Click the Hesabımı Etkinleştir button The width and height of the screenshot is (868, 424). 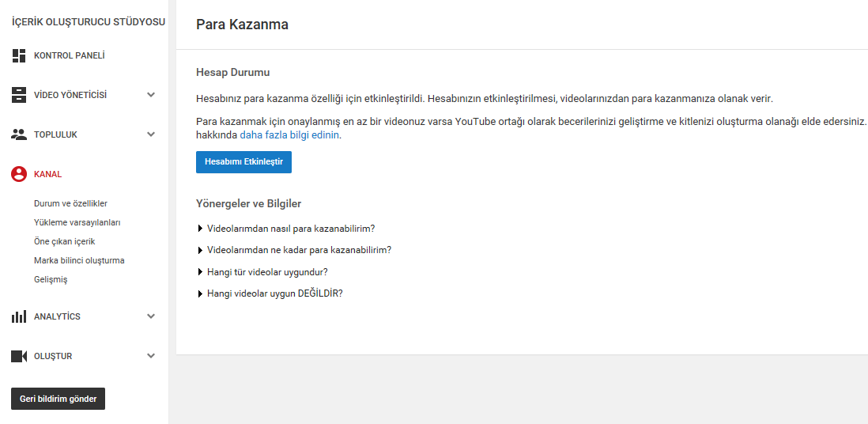(x=243, y=162)
